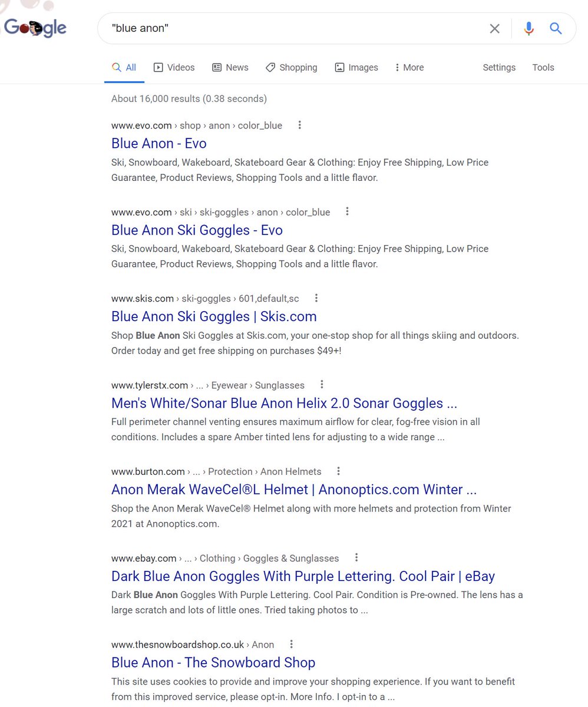The width and height of the screenshot is (588, 707).
Task: Click the www.evo.com › shop › anon › color_blue URL
Action: coord(197,125)
